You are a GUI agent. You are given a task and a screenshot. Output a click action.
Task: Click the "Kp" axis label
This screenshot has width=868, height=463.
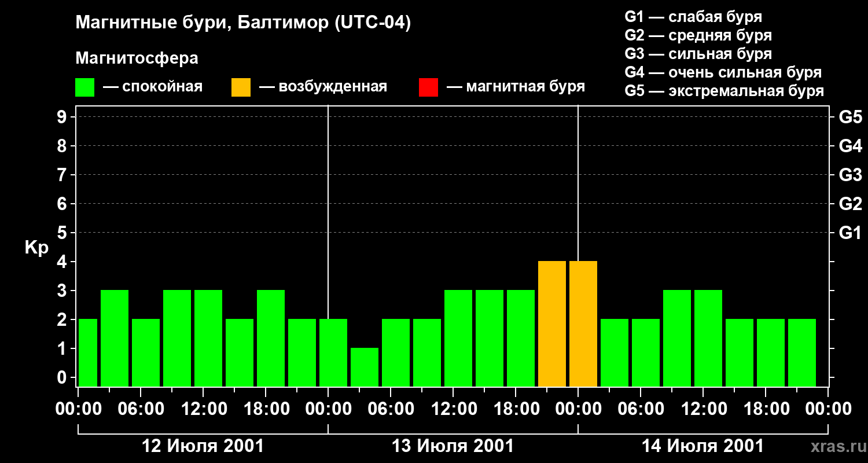pos(36,247)
